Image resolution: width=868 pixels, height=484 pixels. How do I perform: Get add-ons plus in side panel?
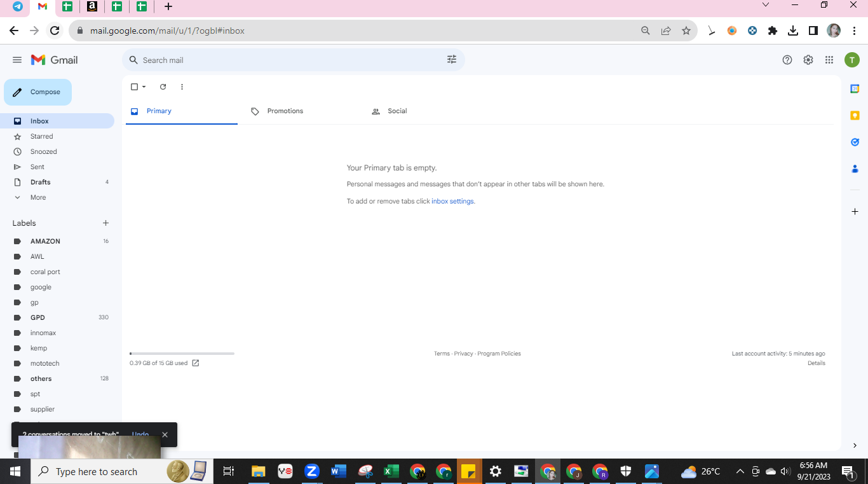[x=855, y=211]
